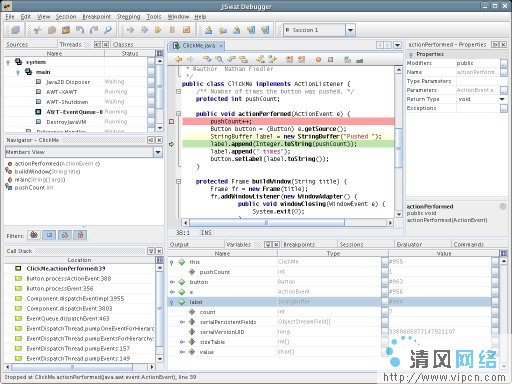Screen dimensions: 512x384
Task: Open the Session menu
Action: [66, 17]
